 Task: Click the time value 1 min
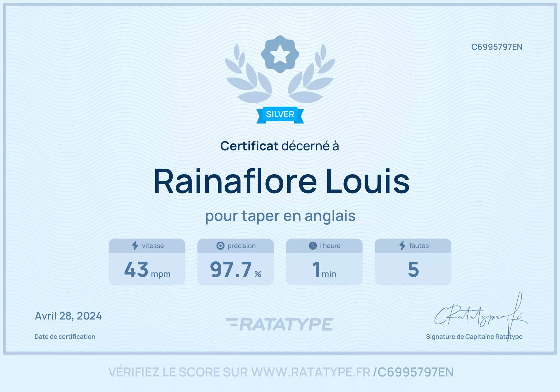324,269
